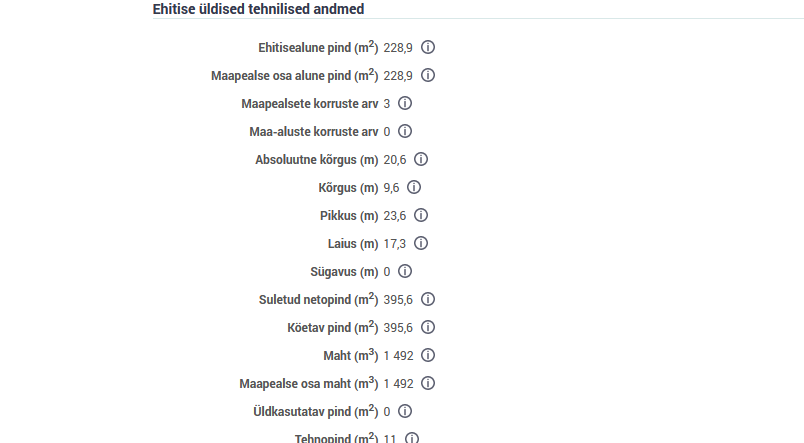Click the Laius (m) info icon
The height and width of the screenshot is (443, 804).
coord(421,243)
